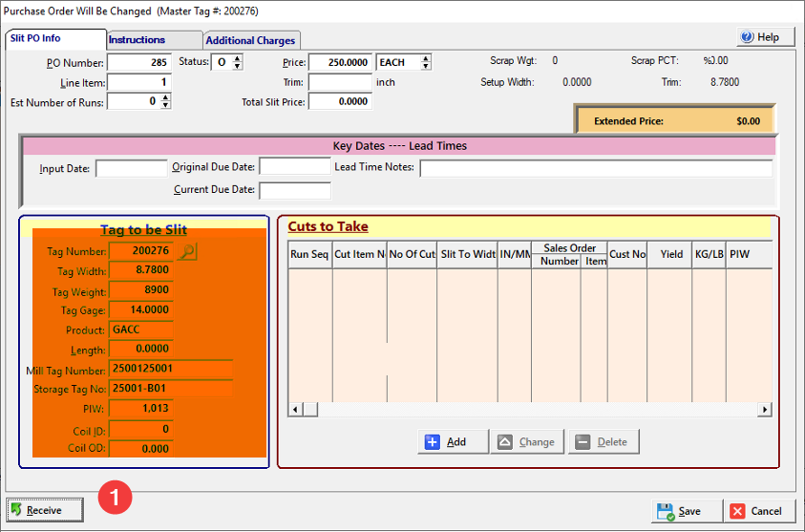Click the cuts grid PIW column header
Screen dimensions: 805x532
[x=749, y=254]
